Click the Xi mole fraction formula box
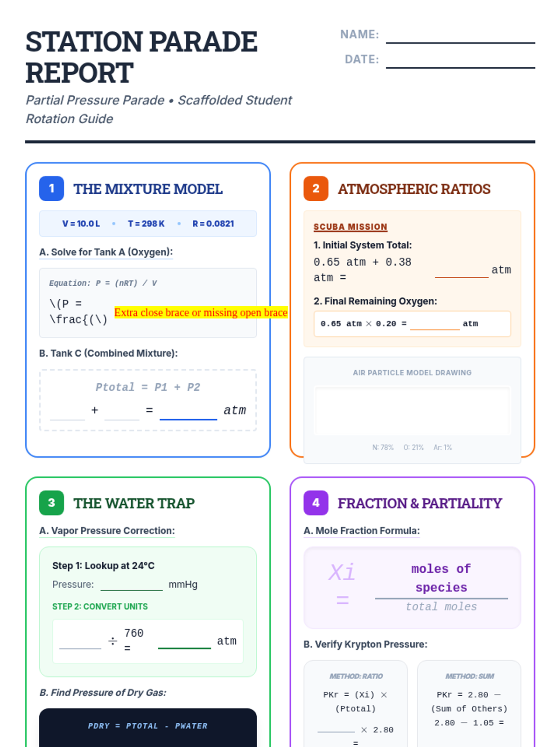Image resolution: width=560 pixels, height=747 pixels. point(412,587)
